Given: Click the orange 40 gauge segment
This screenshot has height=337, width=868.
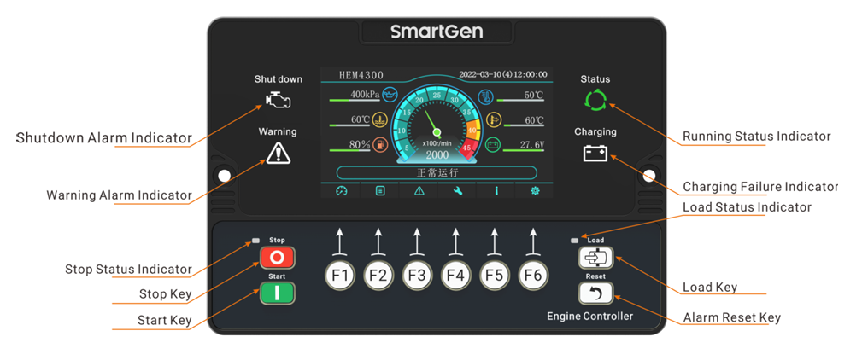Looking at the screenshot, I should pos(472,131).
